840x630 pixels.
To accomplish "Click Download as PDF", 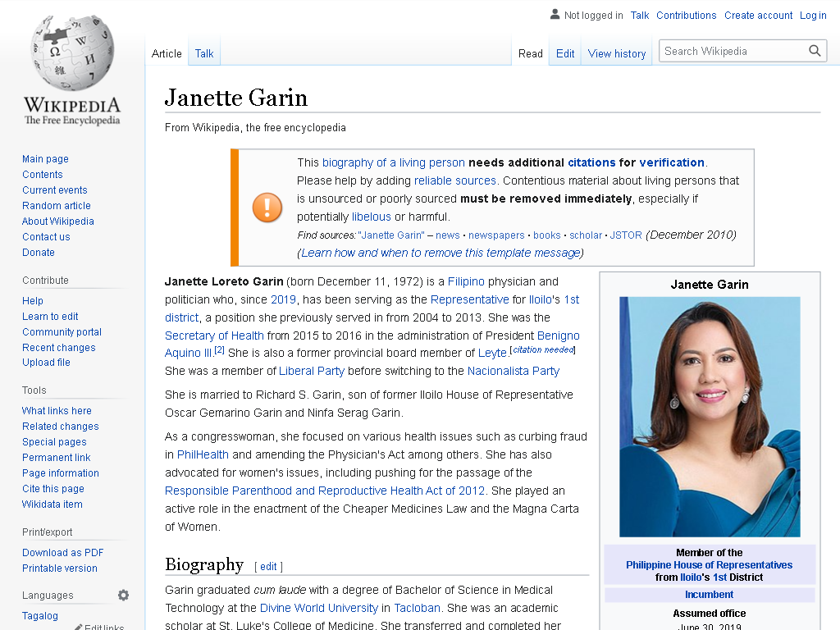I will (62, 553).
